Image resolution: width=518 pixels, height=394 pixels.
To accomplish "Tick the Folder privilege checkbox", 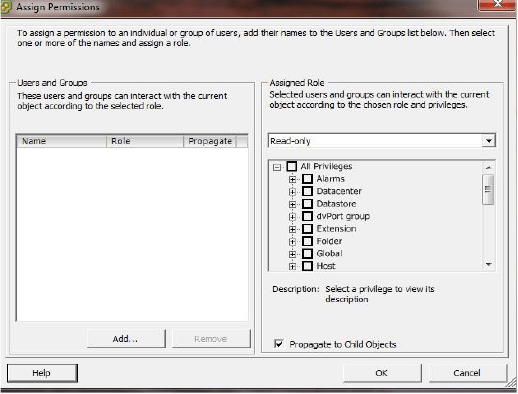I will click(307, 241).
